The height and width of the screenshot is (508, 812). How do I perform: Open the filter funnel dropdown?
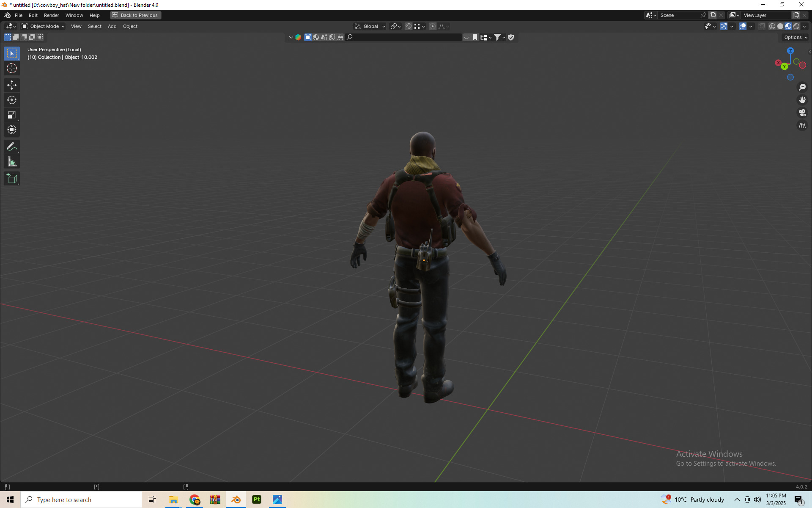point(500,37)
